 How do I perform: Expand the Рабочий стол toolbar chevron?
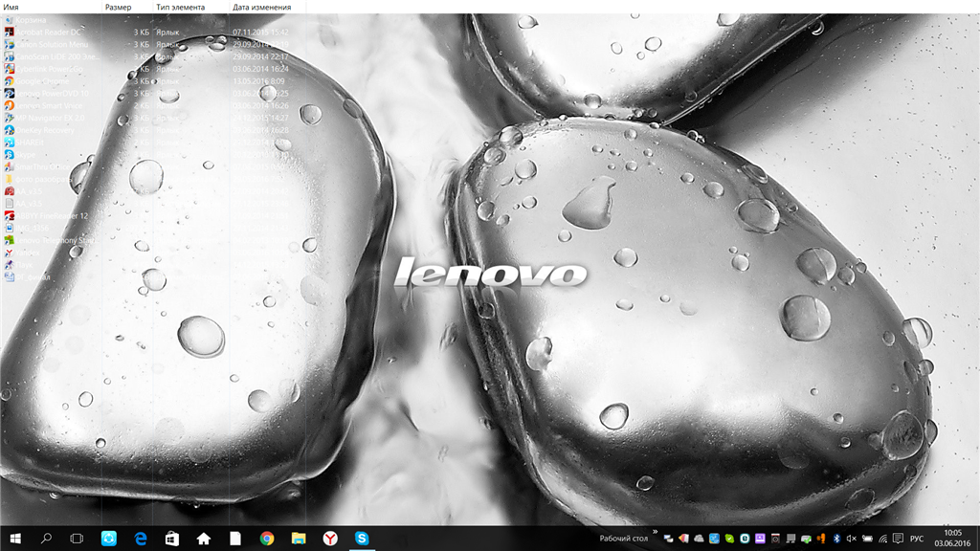click(655, 533)
